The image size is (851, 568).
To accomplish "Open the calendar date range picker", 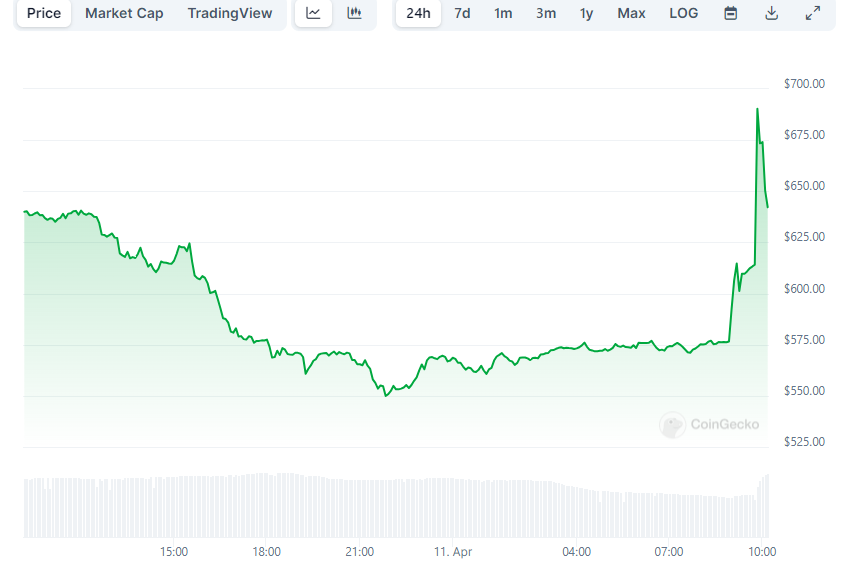I will [x=731, y=13].
